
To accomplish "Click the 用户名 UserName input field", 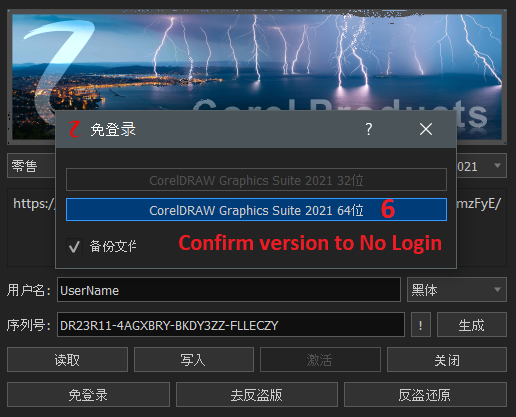I will click(x=229, y=290).
